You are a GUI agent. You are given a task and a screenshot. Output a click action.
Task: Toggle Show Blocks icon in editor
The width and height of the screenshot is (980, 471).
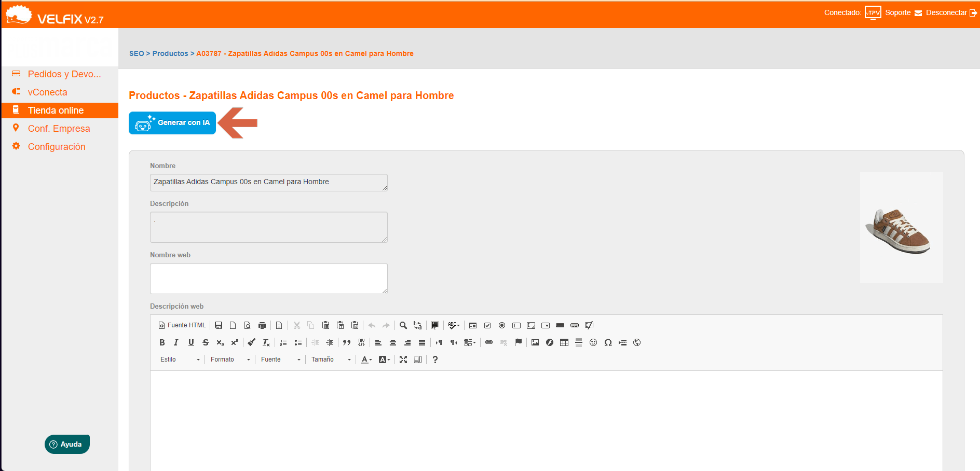[x=418, y=359]
